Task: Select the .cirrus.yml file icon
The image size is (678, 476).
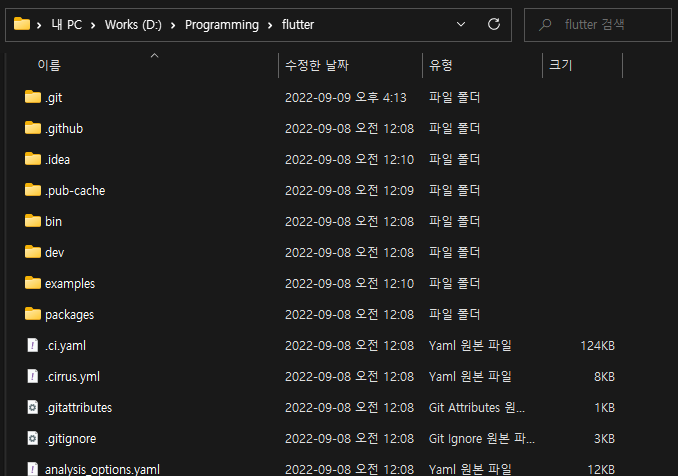Action: coord(33,376)
